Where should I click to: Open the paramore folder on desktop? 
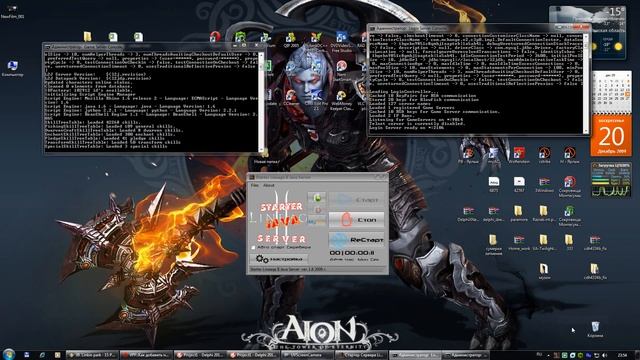(x=518, y=213)
